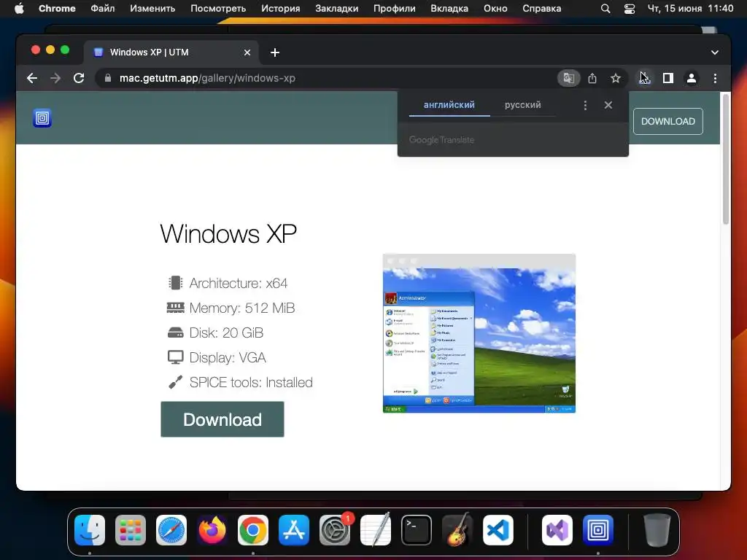Open the Windows XP screenshot thumbnail
The image size is (747, 560).
[x=479, y=333]
